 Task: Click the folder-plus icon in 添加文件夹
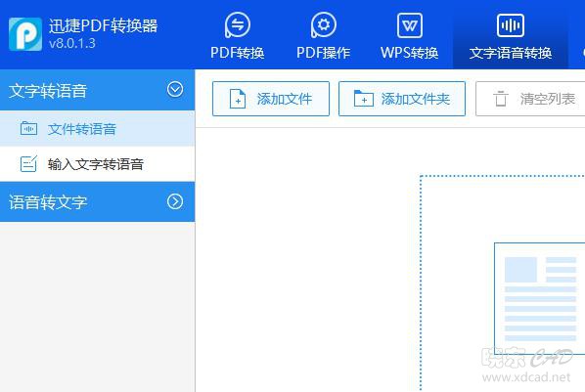pyautogui.click(x=363, y=98)
